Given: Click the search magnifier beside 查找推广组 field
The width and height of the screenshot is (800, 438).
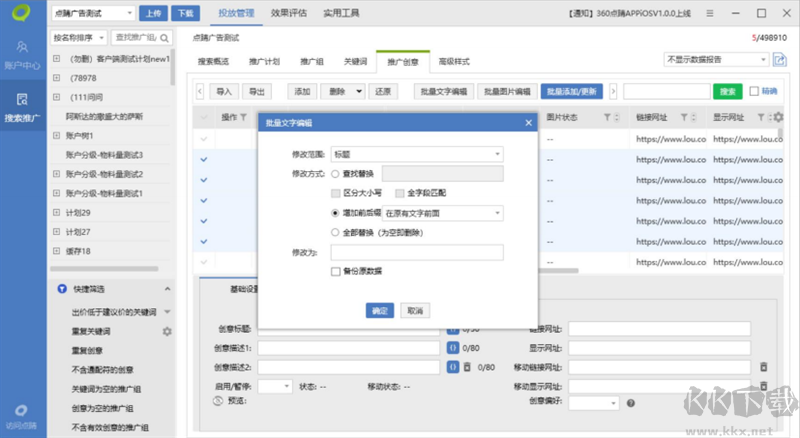Looking at the screenshot, I should click(165, 37).
